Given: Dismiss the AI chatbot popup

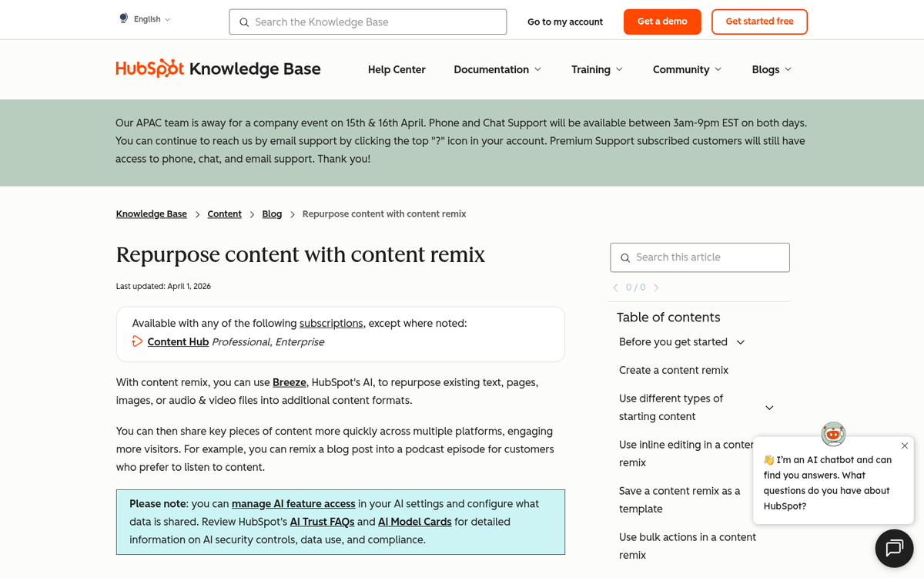Looking at the screenshot, I should 904,445.
